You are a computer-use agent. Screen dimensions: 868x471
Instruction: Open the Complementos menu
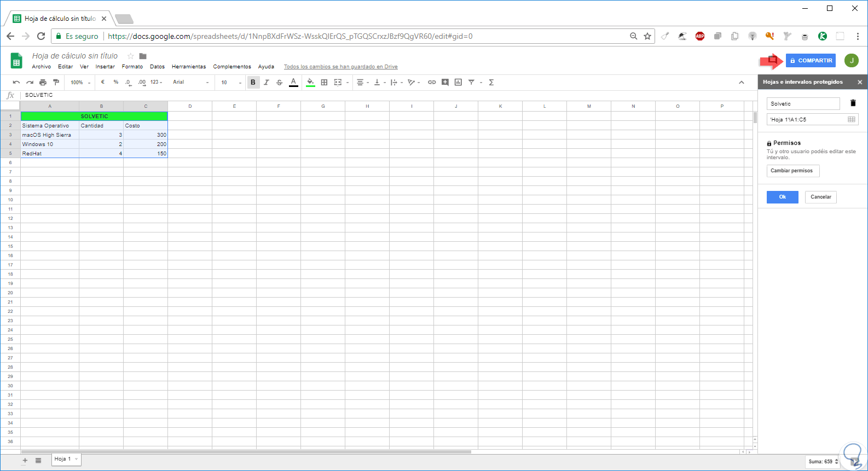(232, 67)
